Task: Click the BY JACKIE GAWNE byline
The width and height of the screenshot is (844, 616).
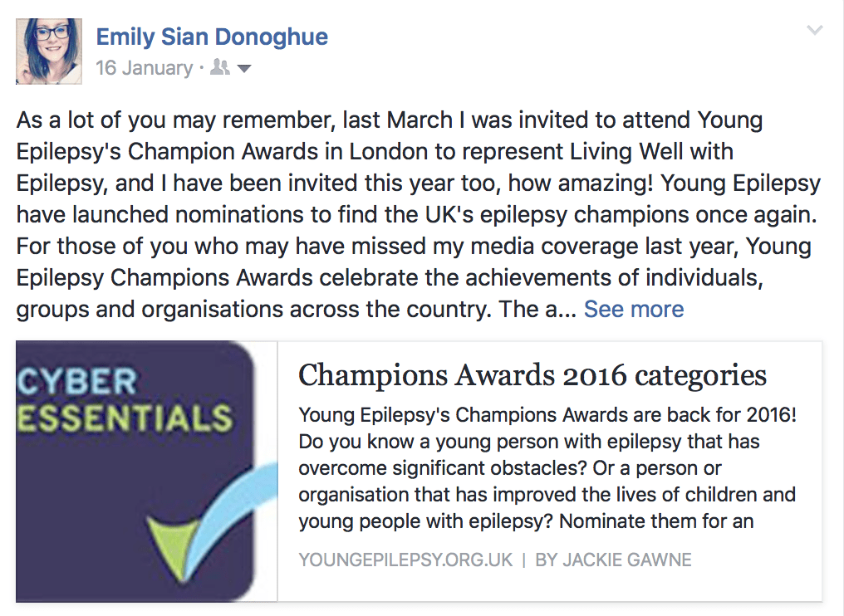Action: point(613,560)
